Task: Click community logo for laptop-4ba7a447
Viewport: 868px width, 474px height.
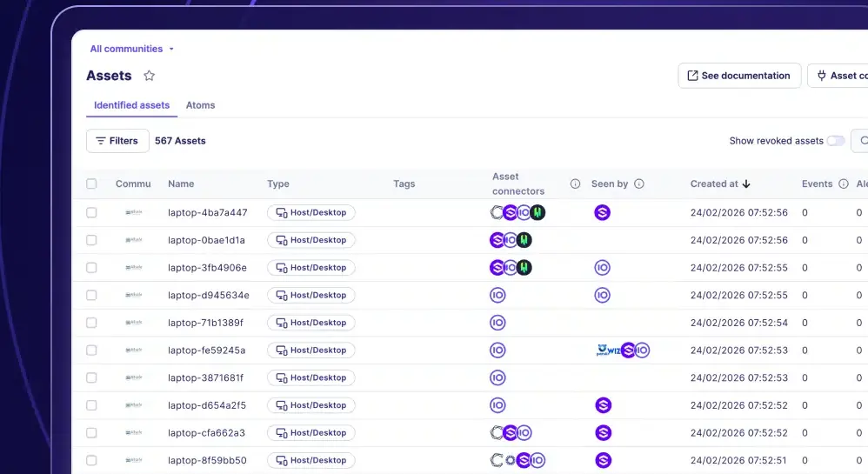Action: coord(133,212)
